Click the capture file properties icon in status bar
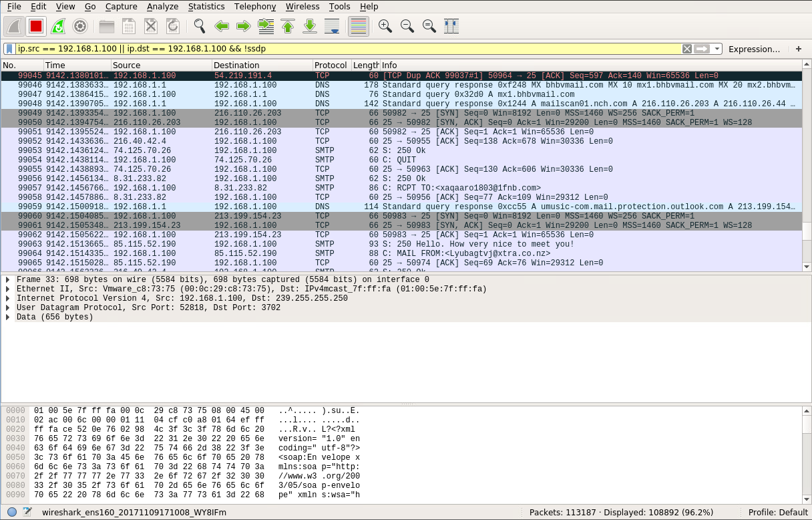 (27, 512)
